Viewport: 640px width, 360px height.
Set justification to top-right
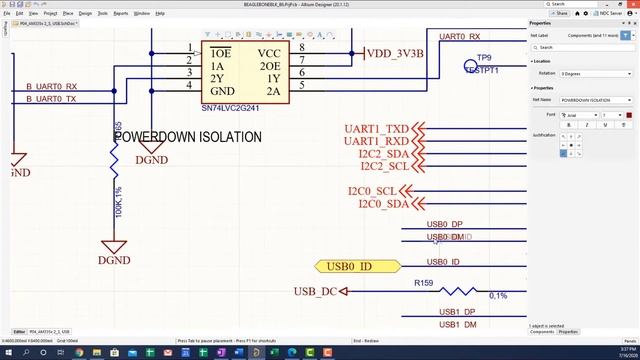579,137
